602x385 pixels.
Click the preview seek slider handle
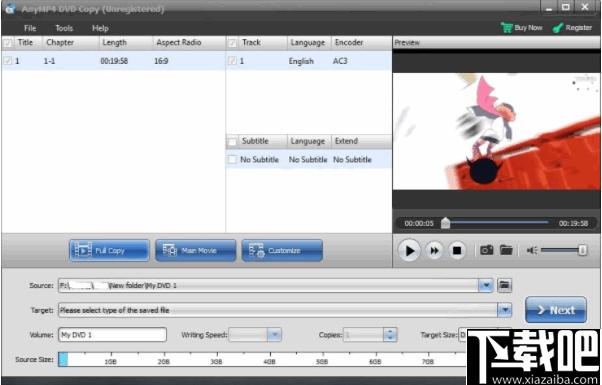click(445, 223)
